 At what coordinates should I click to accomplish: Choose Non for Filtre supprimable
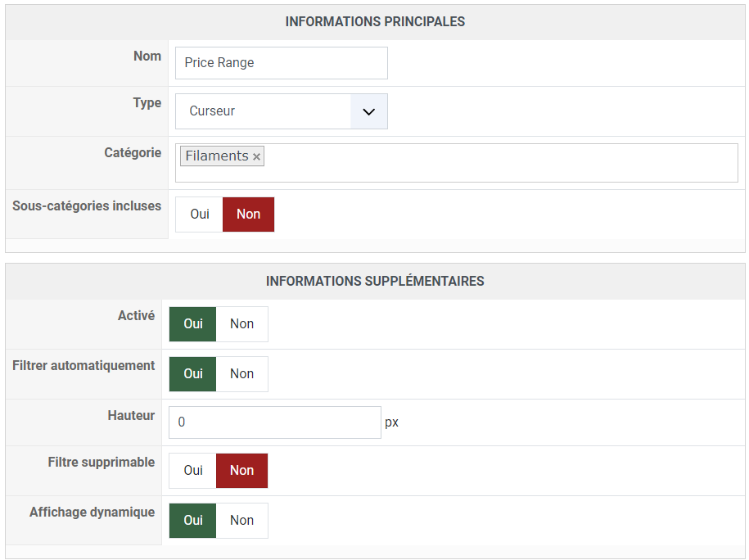coord(241,471)
